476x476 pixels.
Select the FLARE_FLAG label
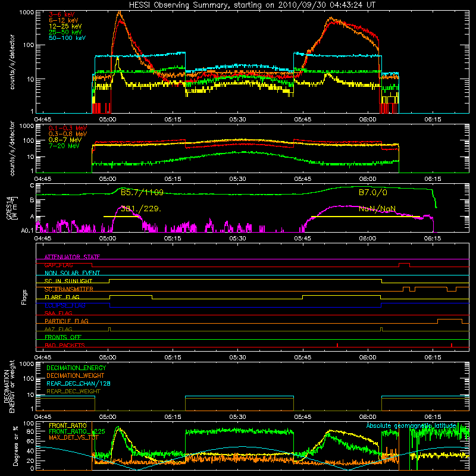tap(62, 297)
